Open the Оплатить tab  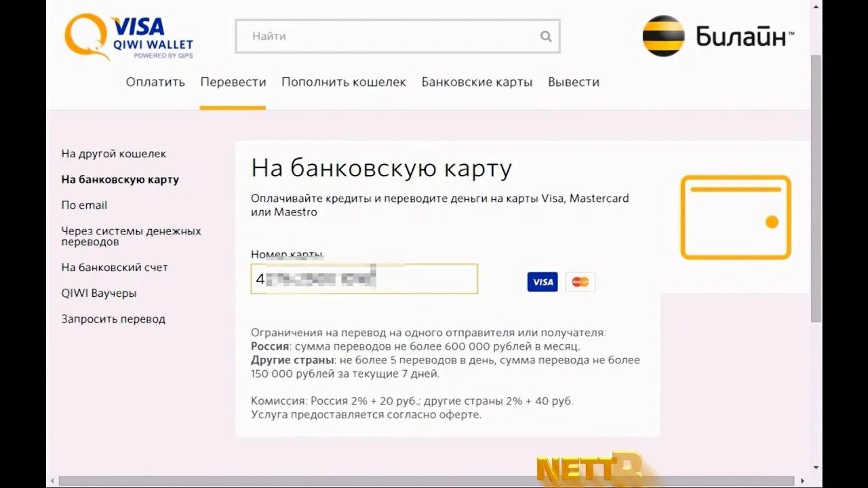(x=155, y=82)
